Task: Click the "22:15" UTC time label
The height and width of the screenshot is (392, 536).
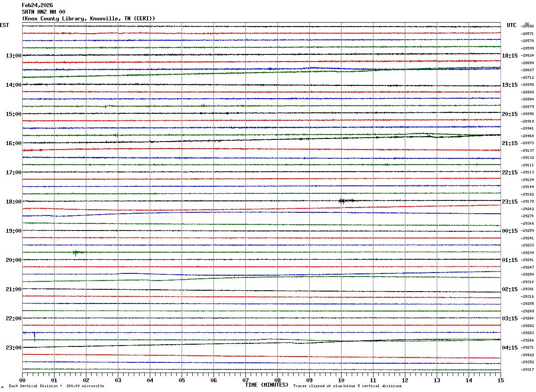Action: tap(510, 173)
